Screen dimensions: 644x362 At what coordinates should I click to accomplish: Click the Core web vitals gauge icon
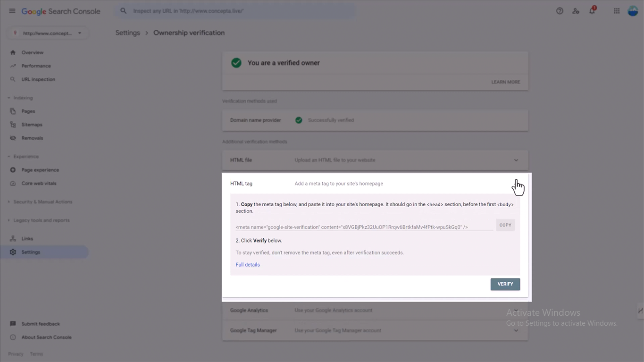[13, 183]
